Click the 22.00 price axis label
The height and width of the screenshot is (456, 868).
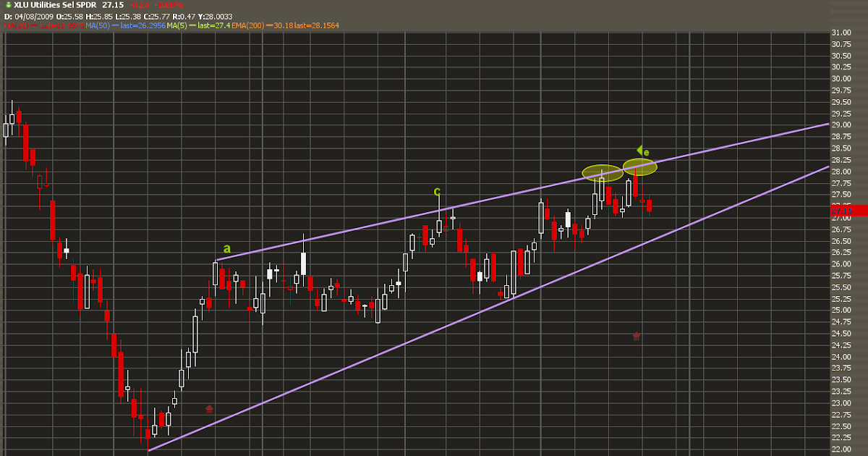841,449
